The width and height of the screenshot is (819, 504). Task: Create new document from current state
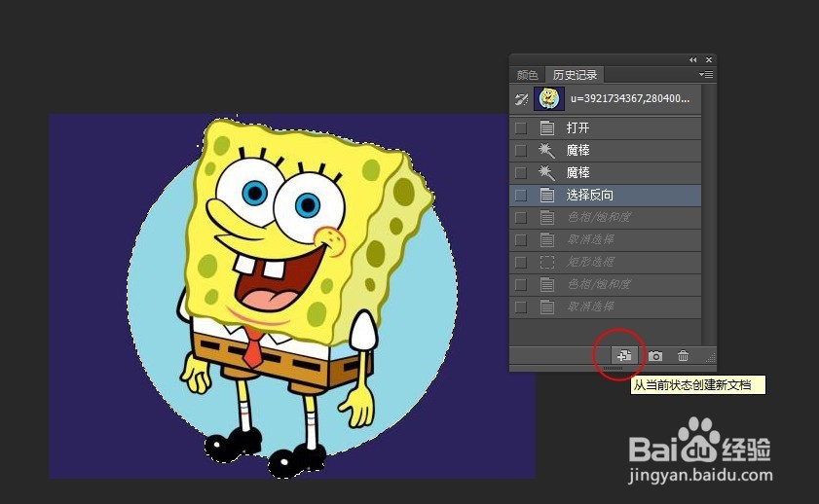[x=624, y=356]
